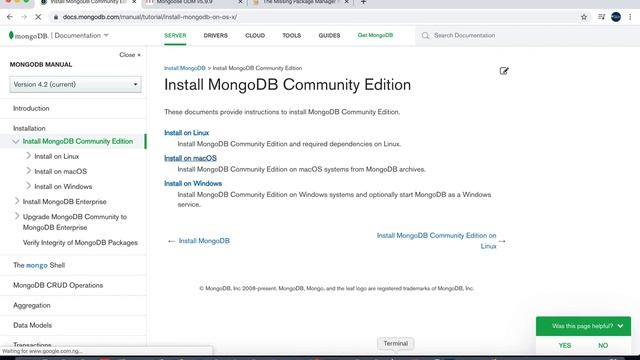Viewport: 640px width, 360px height.
Task: Click the Install on Linux content link
Action: click(x=187, y=133)
